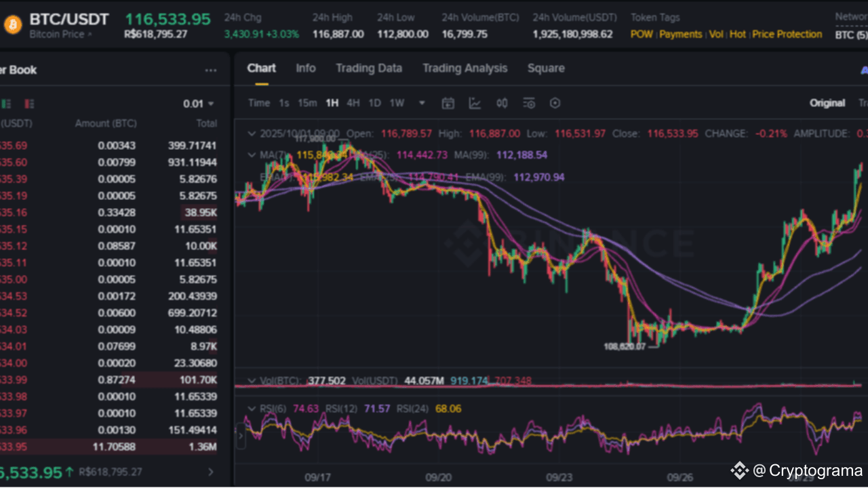Collapse the RSI indicator chevron
Screen dimensions: 868x488
click(252, 409)
